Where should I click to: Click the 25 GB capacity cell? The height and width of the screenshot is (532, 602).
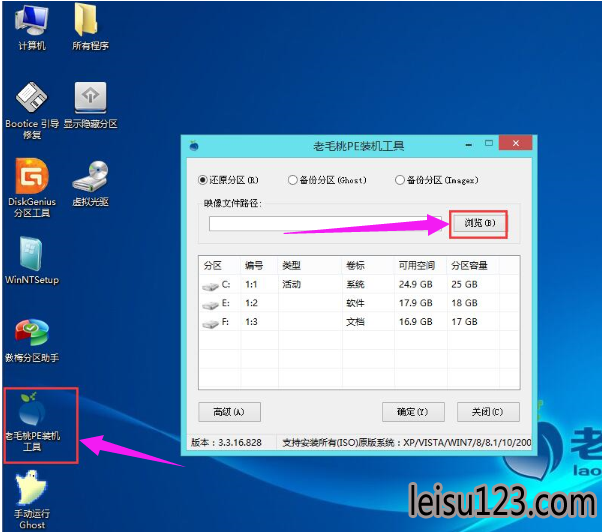tap(464, 284)
